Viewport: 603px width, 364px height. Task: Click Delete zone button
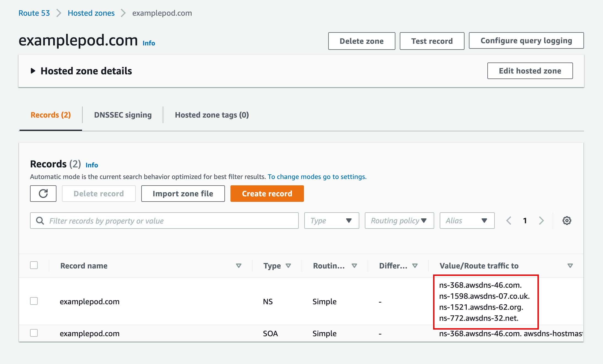[362, 41]
